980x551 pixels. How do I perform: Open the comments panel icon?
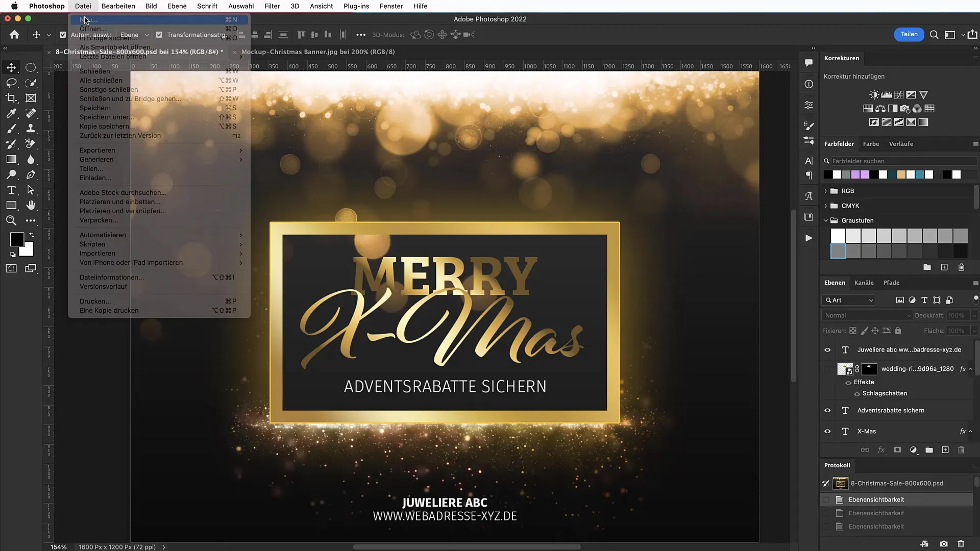[809, 63]
